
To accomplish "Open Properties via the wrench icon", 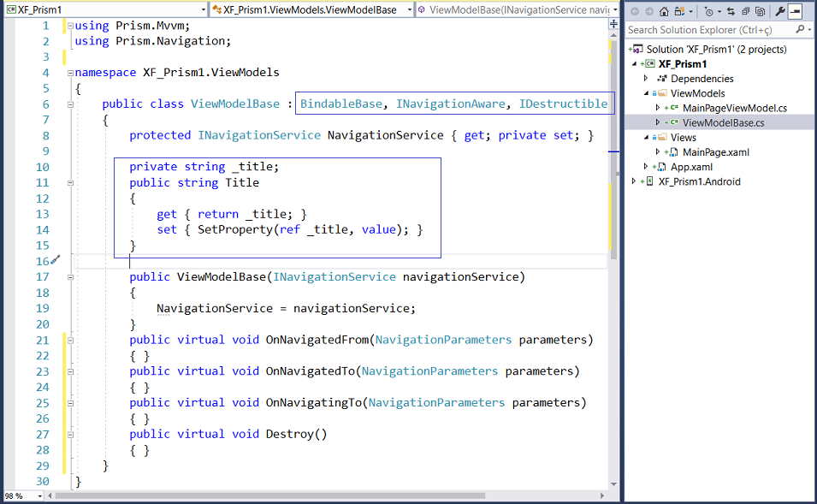I will [x=779, y=11].
